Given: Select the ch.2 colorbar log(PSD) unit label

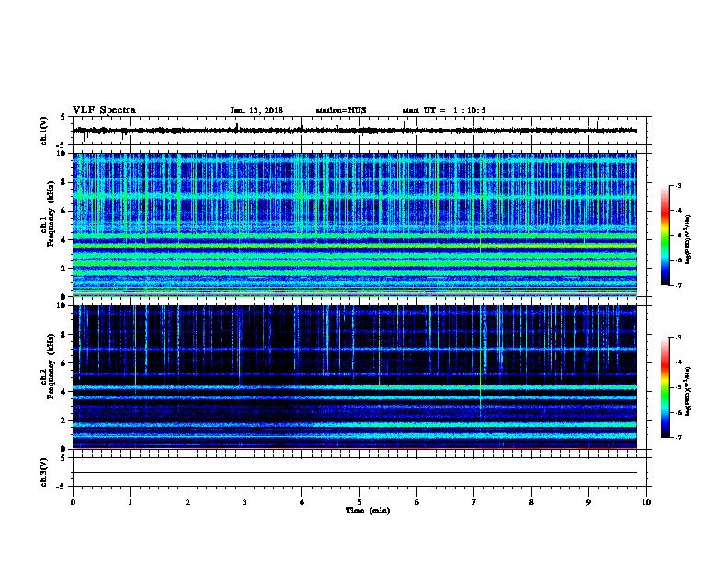Looking at the screenshot, I should 688,391.
